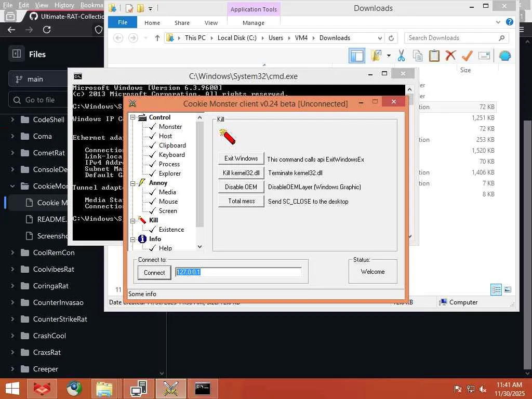Image resolution: width=532 pixels, height=399 pixels.
Task: Open the Application Tools tab
Action: click(x=254, y=9)
